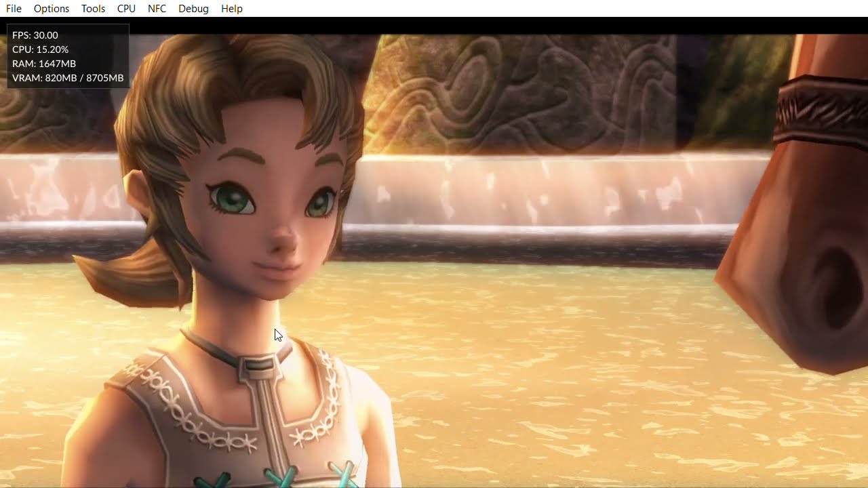The image size is (868, 488).
Task: Open the Options menu
Action: click(x=52, y=9)
